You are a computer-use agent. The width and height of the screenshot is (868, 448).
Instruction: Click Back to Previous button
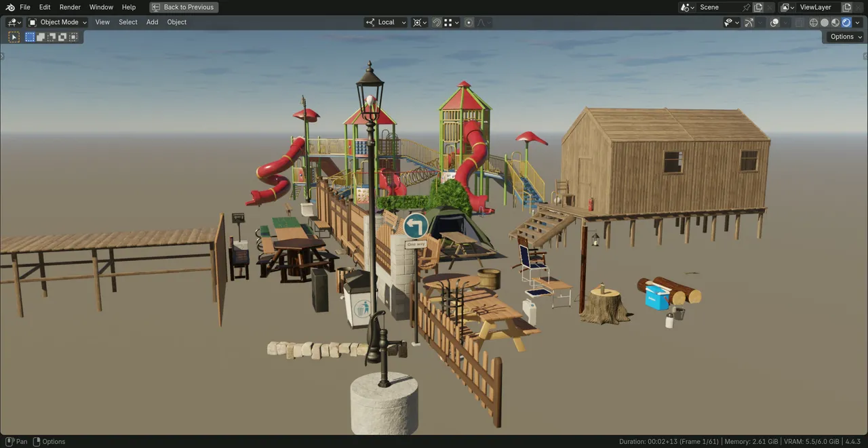(x=184, y=7)
